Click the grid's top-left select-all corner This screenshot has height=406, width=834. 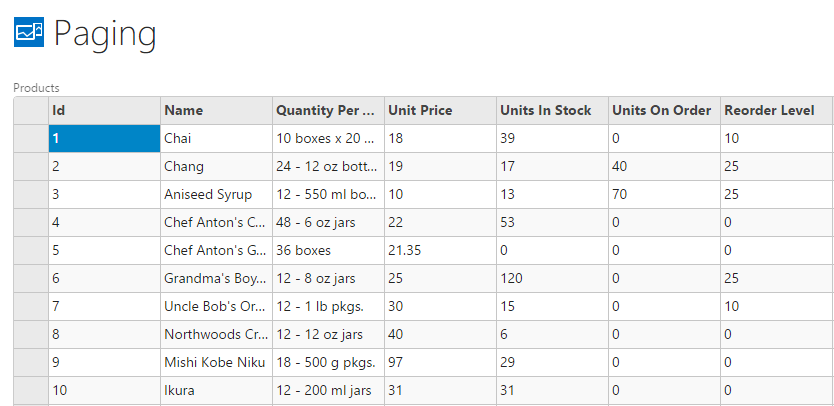click(x=31, y=110)
